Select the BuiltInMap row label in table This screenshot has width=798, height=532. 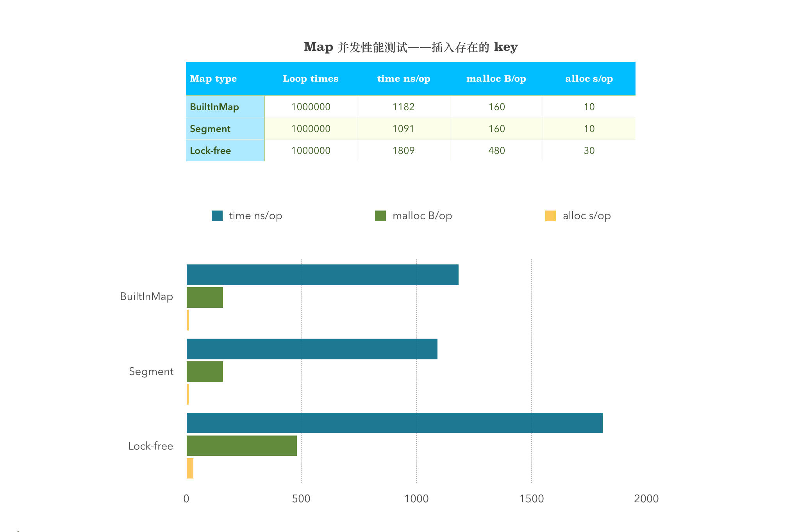coord(214,107)
